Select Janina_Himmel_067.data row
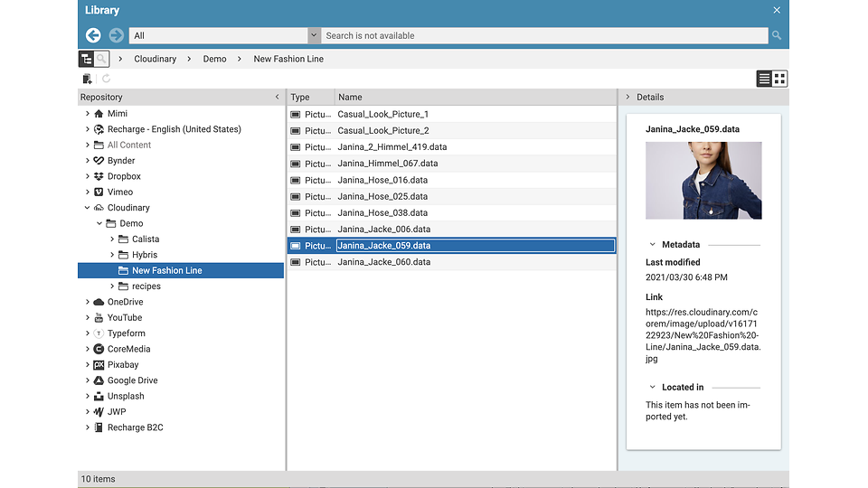Screen dimensions: 868x488 pyautogui.click(x=452, y=164)
